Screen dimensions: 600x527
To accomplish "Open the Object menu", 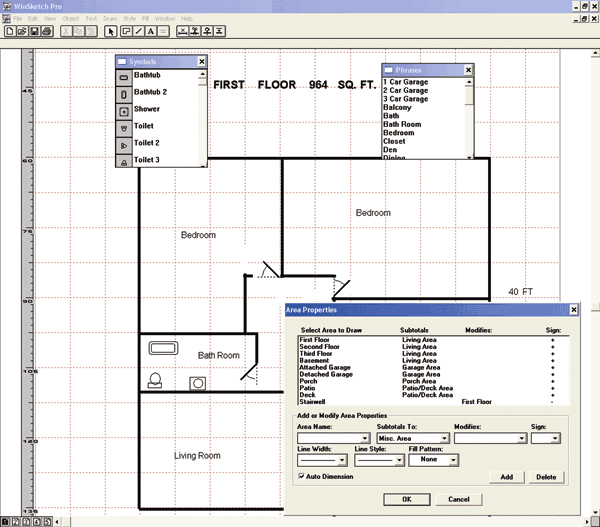I will [x=70, y=18].
